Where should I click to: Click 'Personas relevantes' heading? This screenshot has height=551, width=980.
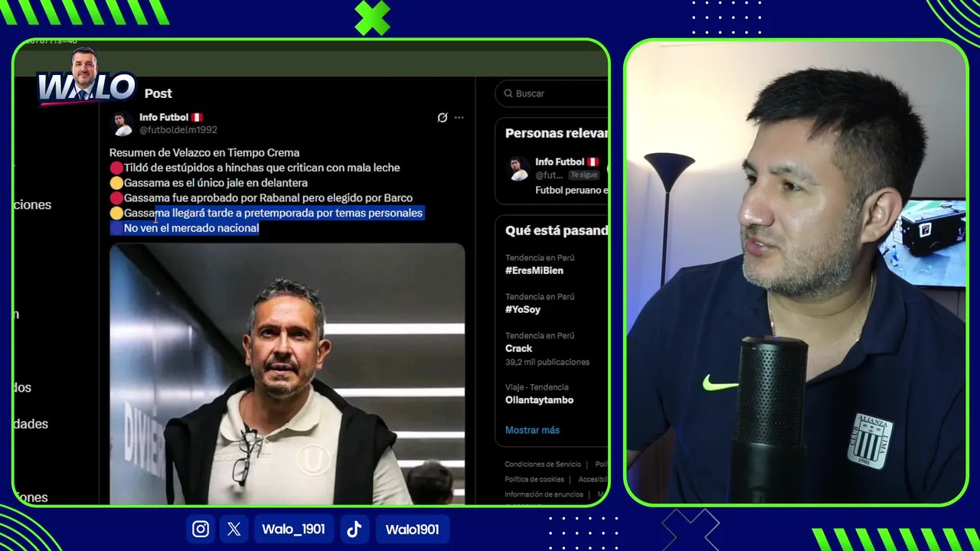tap(557, 133)
